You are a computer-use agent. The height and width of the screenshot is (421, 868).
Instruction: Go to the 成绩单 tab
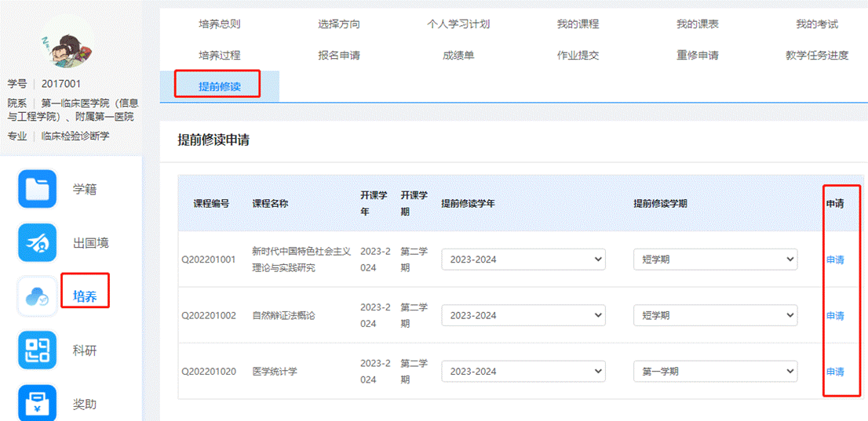click(x=458, y=56)
